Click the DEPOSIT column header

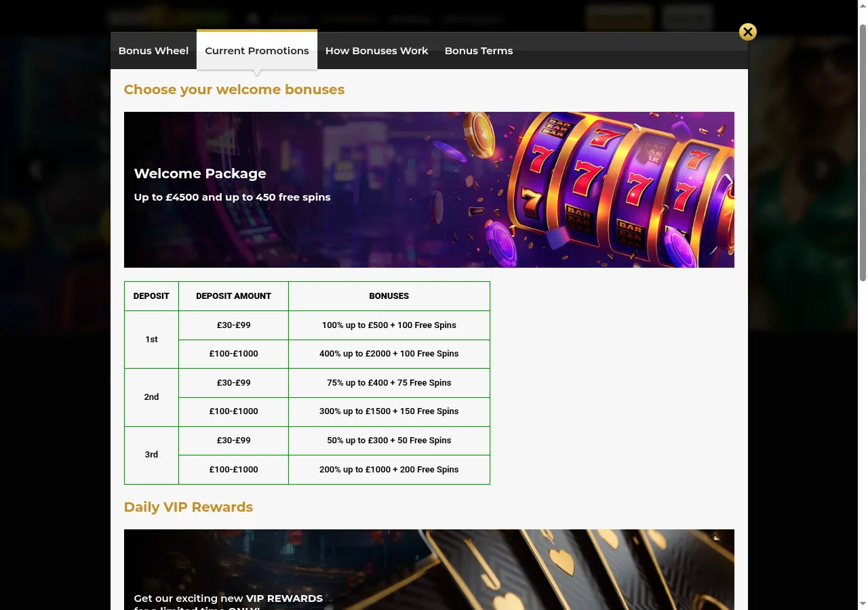point(151,296)
